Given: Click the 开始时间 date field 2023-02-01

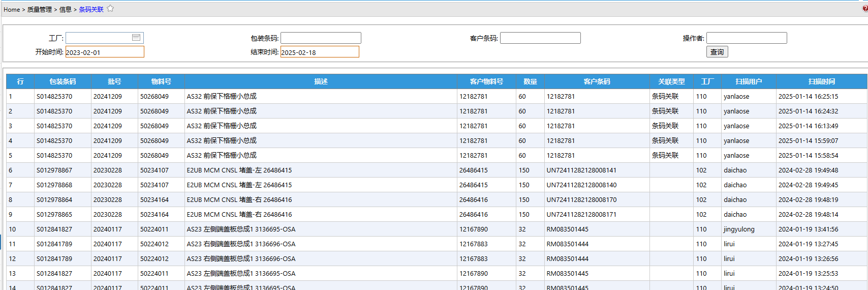Looking at the screenshot, I should pos(105,52).
